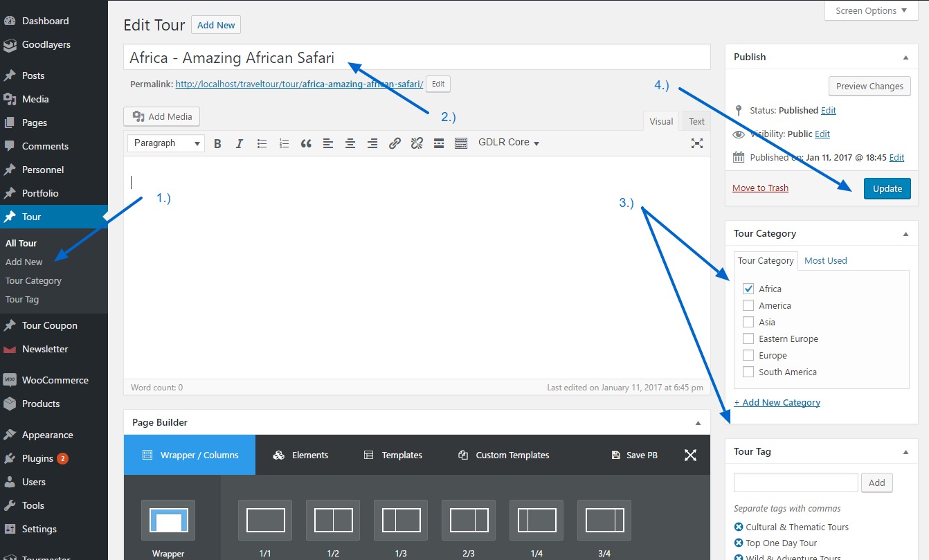Uncheck the Africa tour category
The height and width of the screenshot is (560, 929).
click(x=748, y=289)
